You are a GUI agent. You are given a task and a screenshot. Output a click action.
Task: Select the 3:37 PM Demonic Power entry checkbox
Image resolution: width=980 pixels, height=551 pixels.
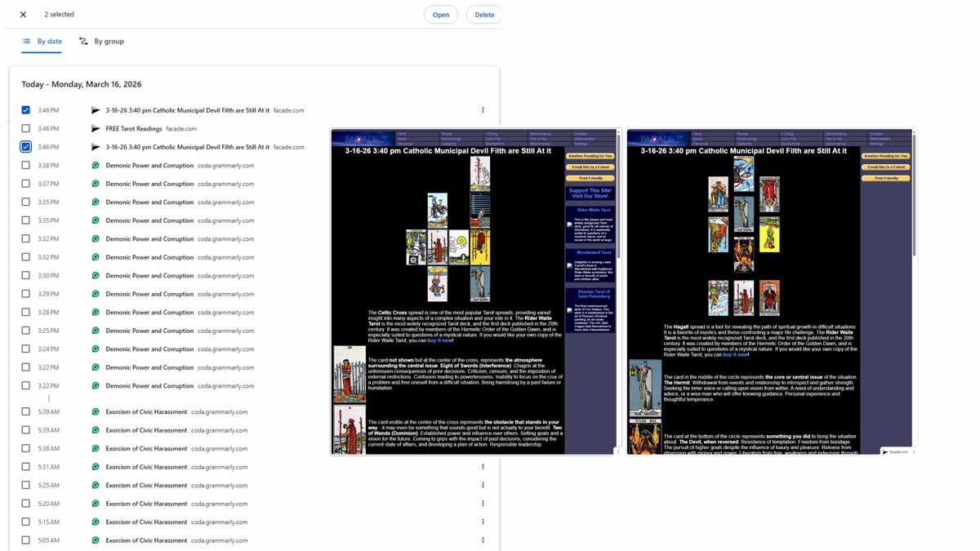[26, 184]
